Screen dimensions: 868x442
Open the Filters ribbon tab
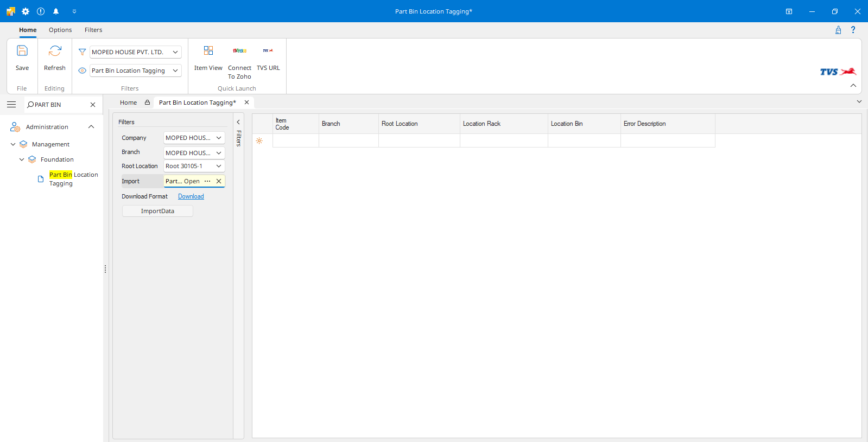93,30
